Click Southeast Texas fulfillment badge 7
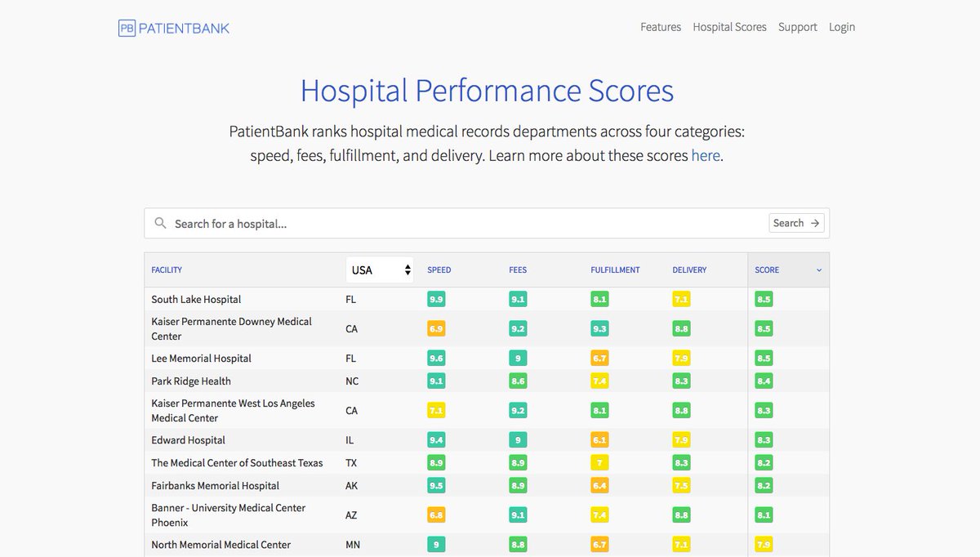 (x=599, y=463)
